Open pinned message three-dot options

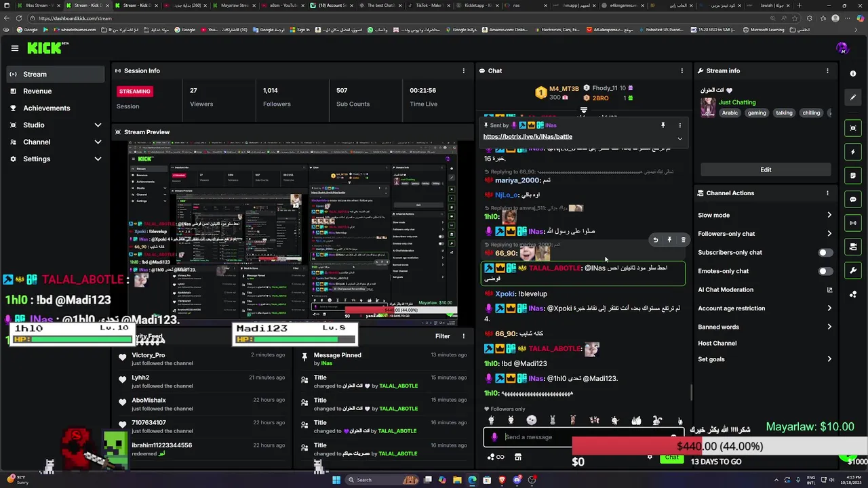coord(679,125)
